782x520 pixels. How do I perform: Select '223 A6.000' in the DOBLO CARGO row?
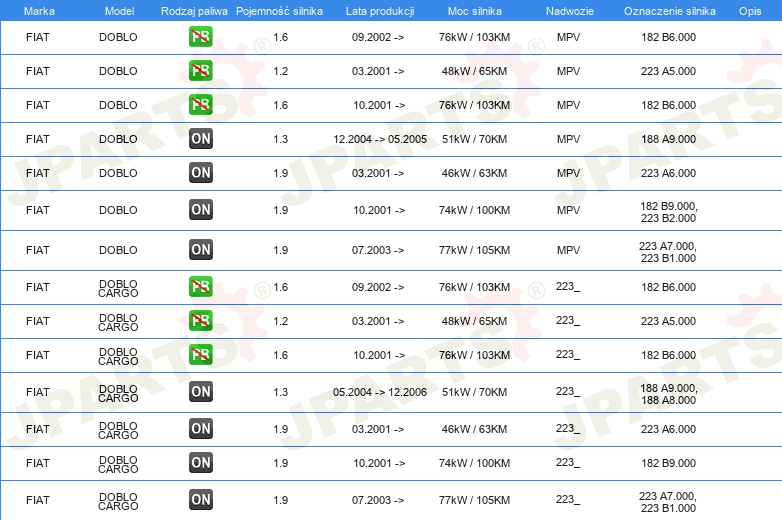pyautogui.click(x=668, y=429)
